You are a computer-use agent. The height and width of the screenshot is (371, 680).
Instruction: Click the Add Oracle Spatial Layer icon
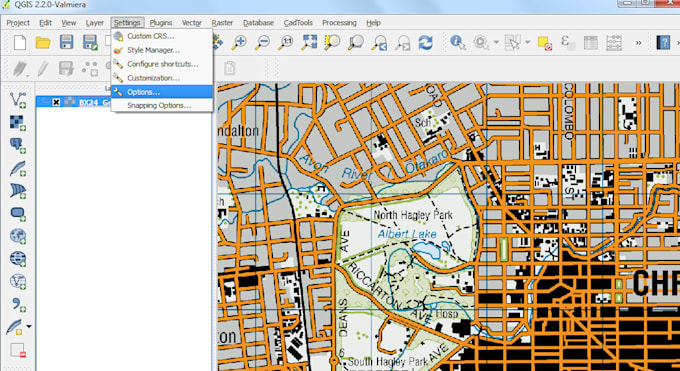tap(18, 213)
